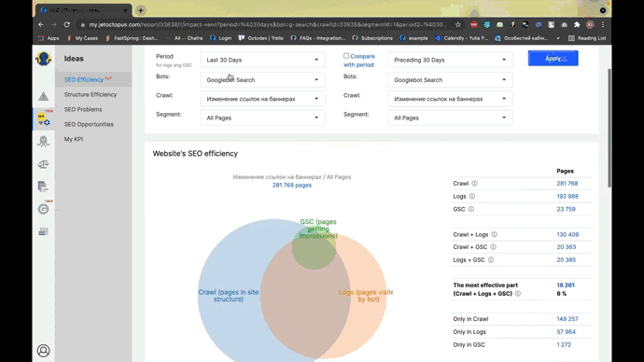The width and height of the screenshot is (644, 362).
Task: Open the user account profile icon
Action: (43, 351)
